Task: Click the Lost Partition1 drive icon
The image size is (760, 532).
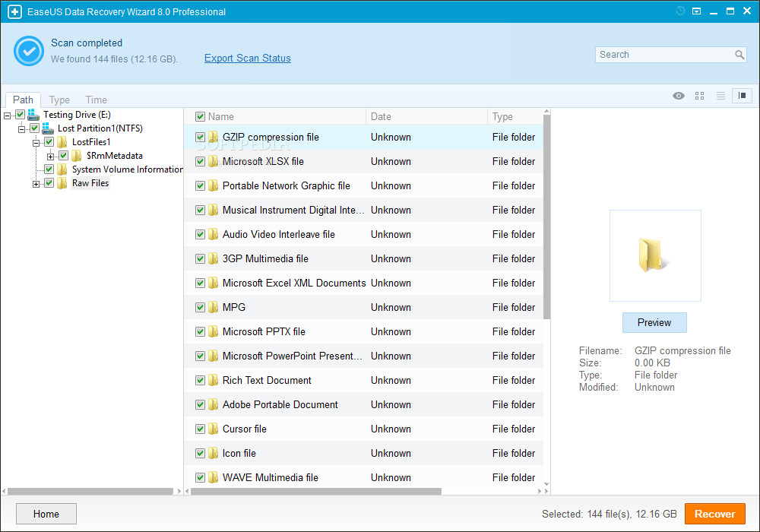Action: click(47, 128)
